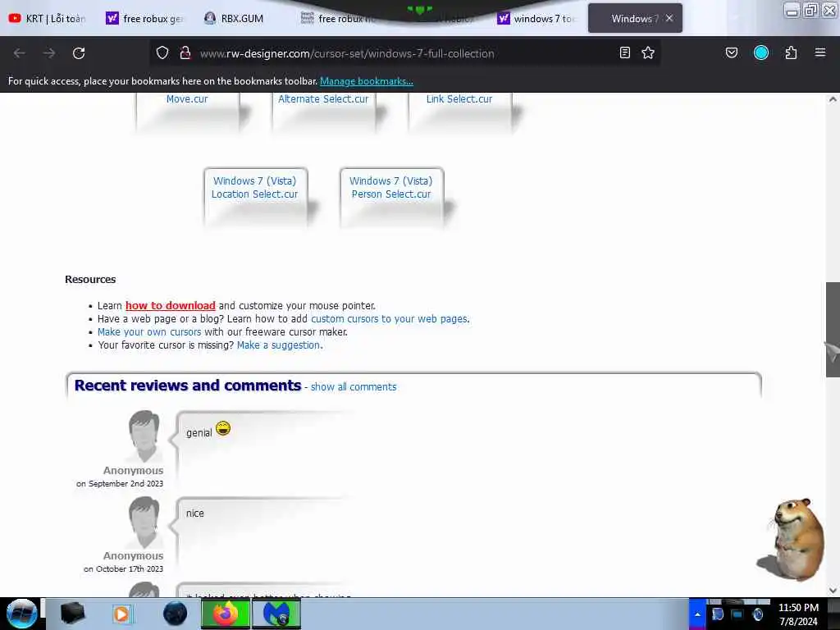Switch to the KRT YouTube tab

tap(47, 18)
